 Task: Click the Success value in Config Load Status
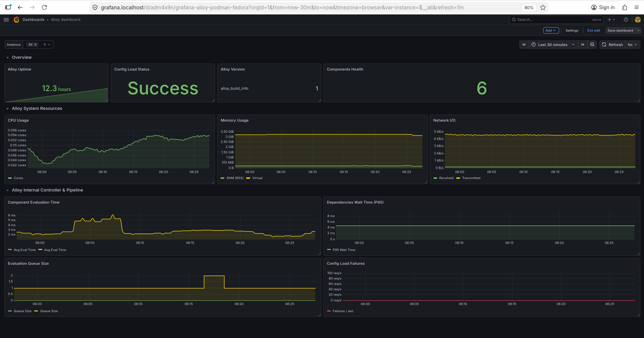163,88
